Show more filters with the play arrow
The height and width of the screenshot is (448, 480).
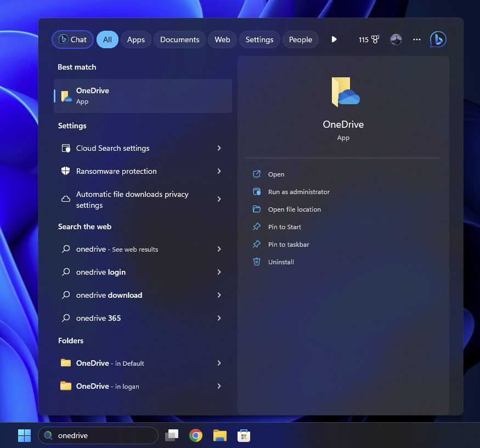(x=334, y=39)
